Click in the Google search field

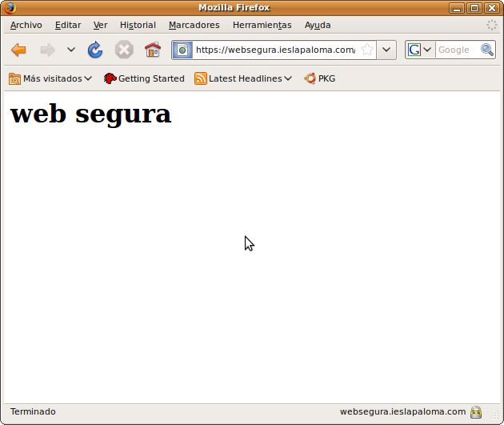pyautogui.click(x=456, y=50)
